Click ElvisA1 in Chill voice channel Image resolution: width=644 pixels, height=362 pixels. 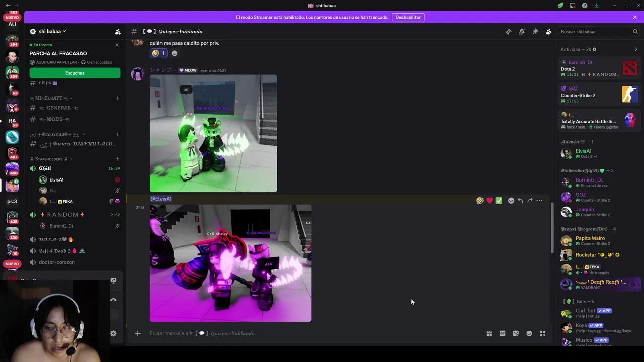pos(79,179)
